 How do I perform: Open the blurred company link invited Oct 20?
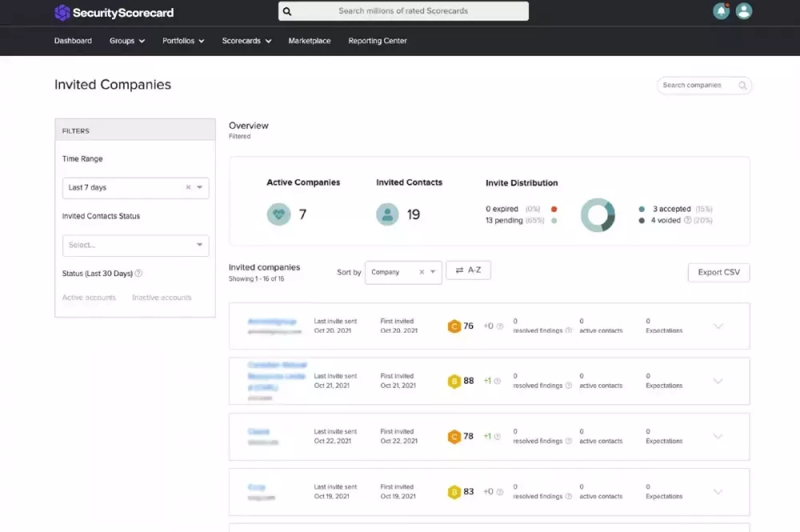[272, 322]
